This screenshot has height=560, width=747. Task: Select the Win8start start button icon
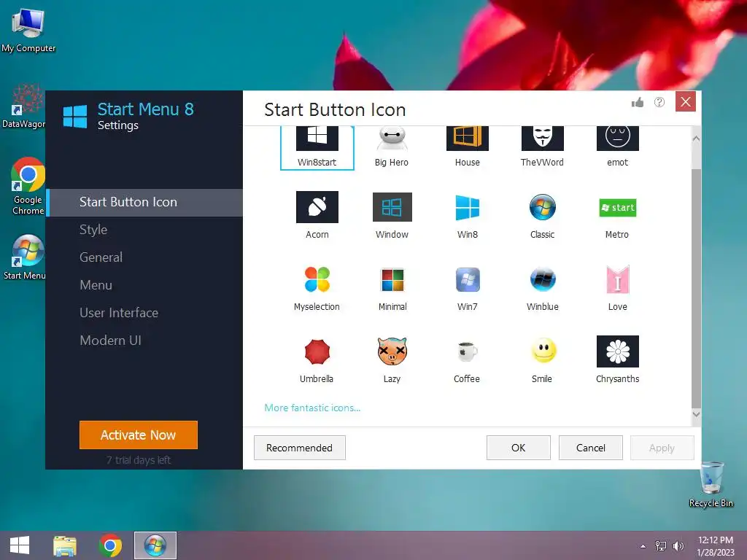(317, 147)
